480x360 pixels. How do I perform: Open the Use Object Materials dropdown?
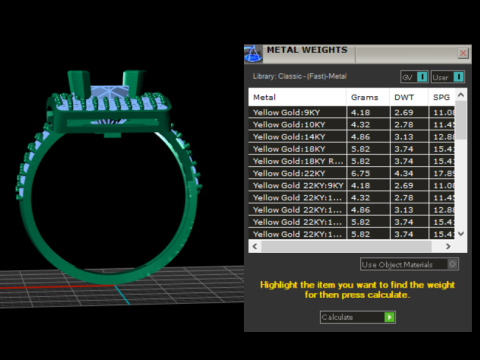pos(409,264)
